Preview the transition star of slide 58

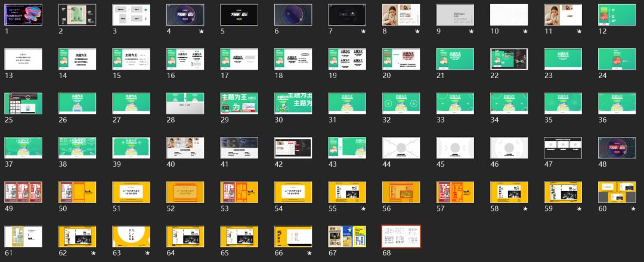tap(525, 208)
